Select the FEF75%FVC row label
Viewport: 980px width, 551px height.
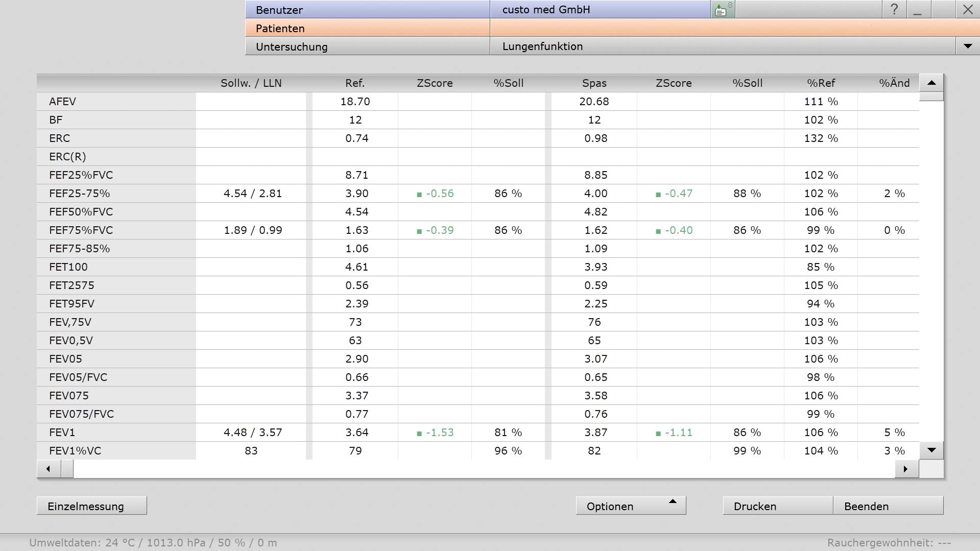pos(81,230)
